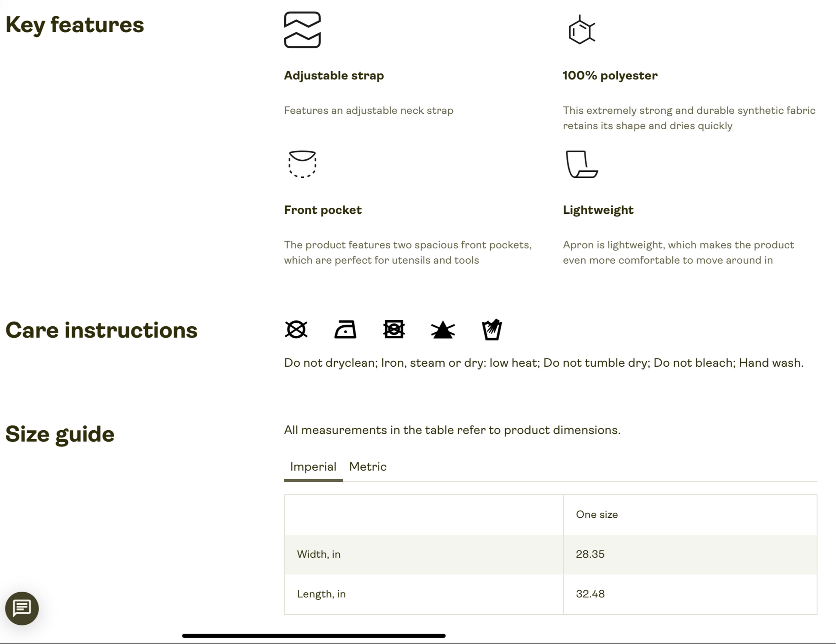Click the lightweight fabric icon
The image size is (836, 644).
coord(582,164)
